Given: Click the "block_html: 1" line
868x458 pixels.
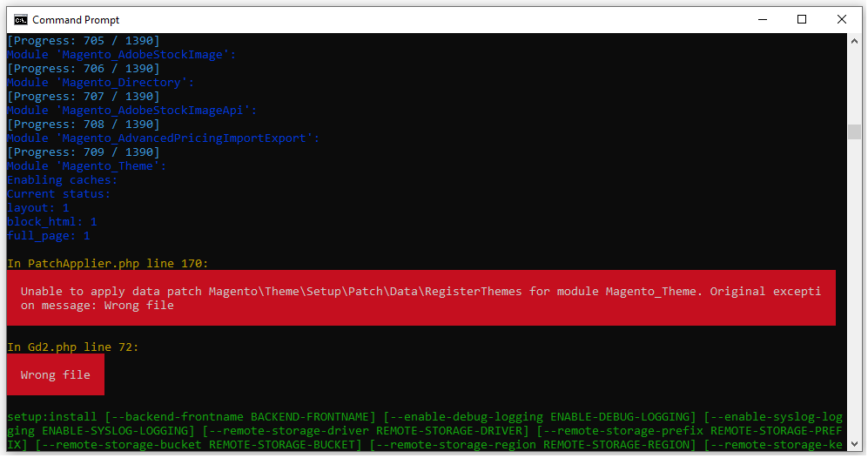Looking at the screenshot, I should 51,221.
